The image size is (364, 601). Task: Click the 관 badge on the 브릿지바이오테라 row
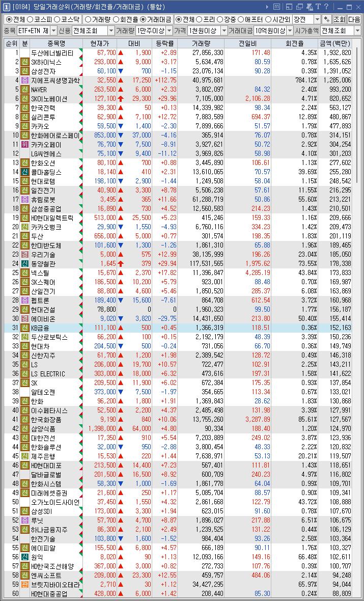click(25, 585)
